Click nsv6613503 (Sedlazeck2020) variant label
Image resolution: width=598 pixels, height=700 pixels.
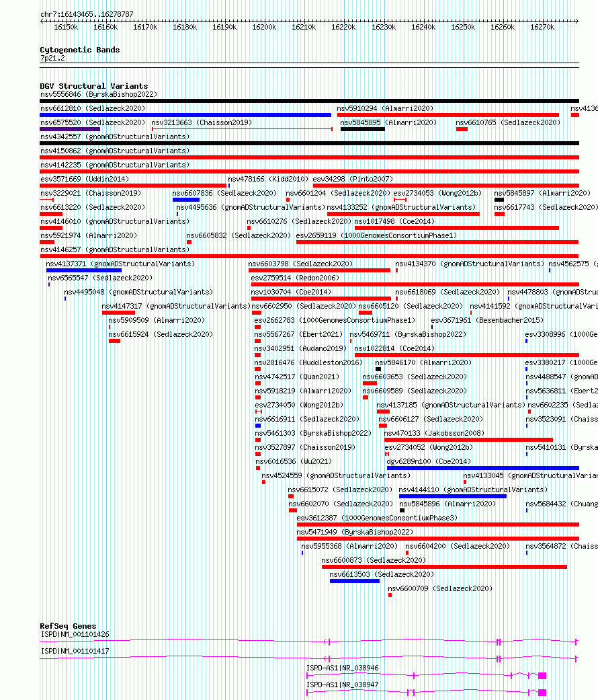pyautogui.click(x=382, y=574)
